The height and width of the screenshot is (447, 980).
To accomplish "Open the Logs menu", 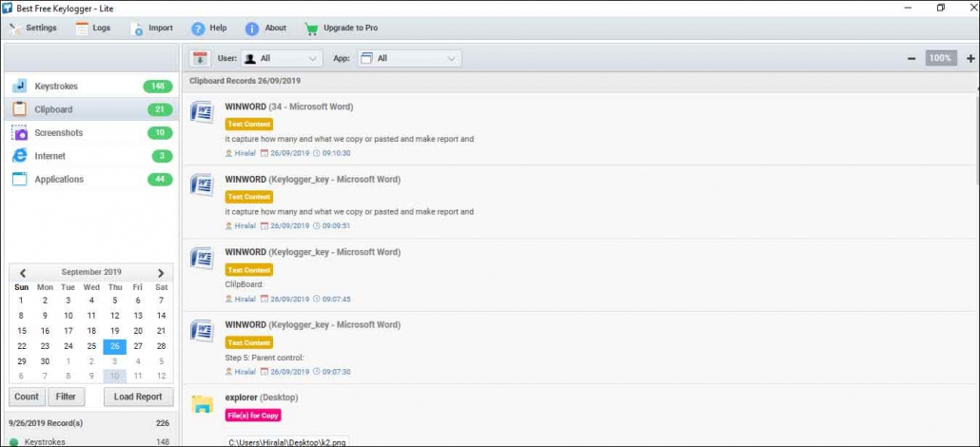I will coord(93,29).
